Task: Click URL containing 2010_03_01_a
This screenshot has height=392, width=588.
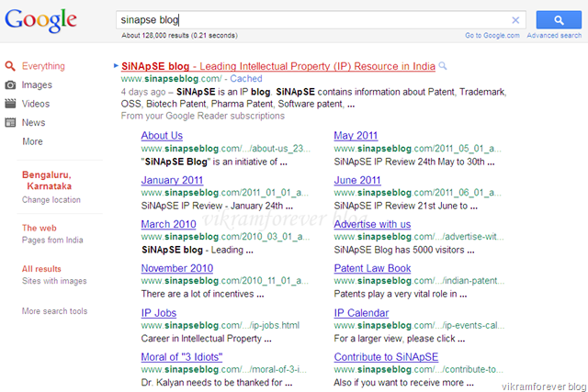Action: [x=225, y=237]
